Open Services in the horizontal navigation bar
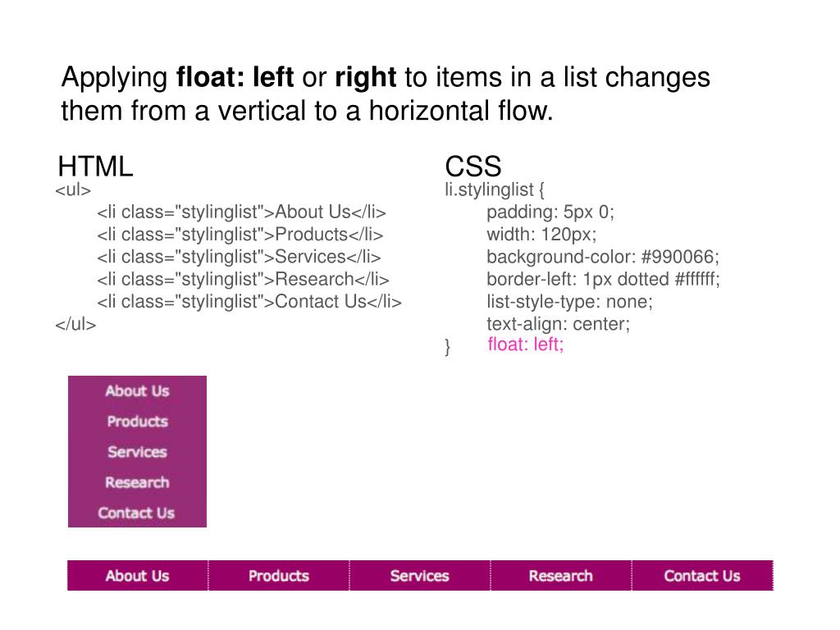Screen dimensions: 840x630 (419, 576)
